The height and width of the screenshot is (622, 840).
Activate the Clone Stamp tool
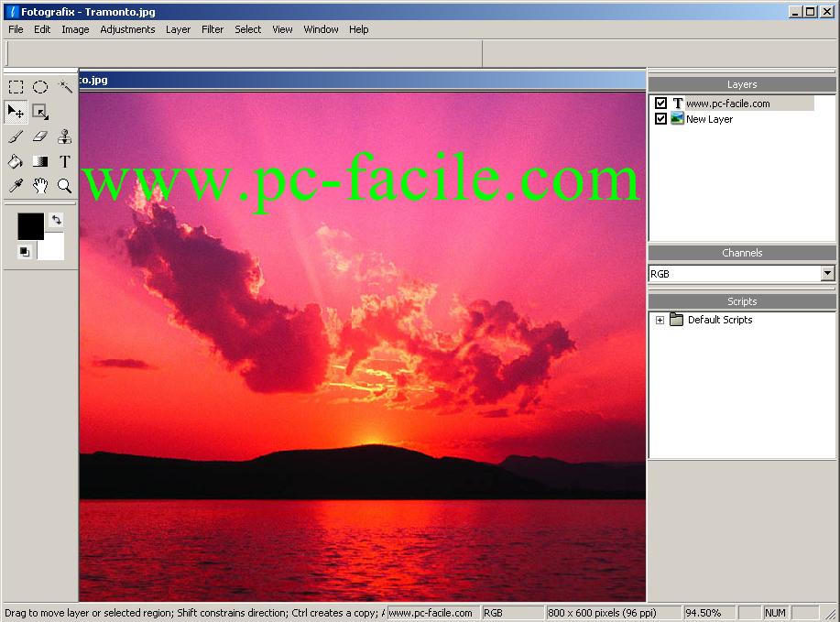tap(65, 136)
